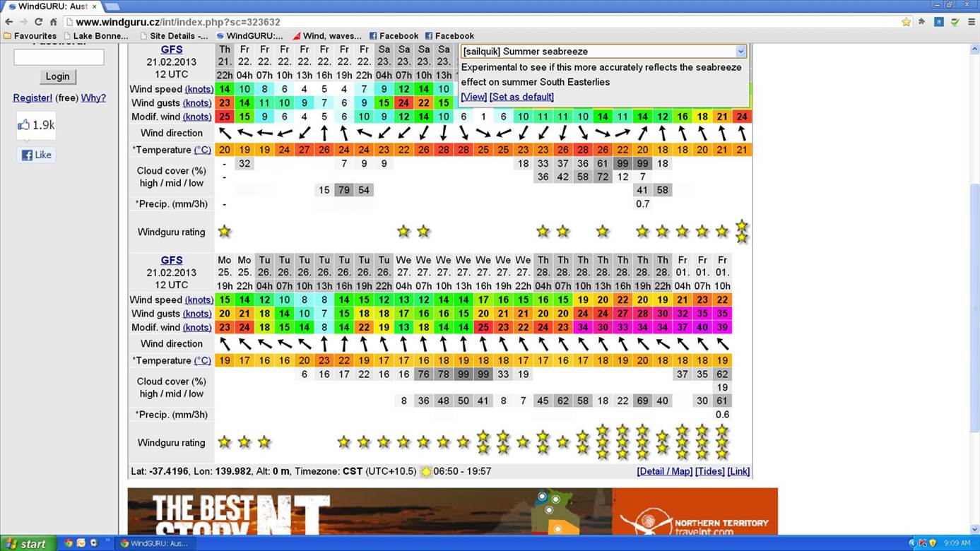980x551 pixels.
Task: Open the Register! link
Action: pos(33,97)
